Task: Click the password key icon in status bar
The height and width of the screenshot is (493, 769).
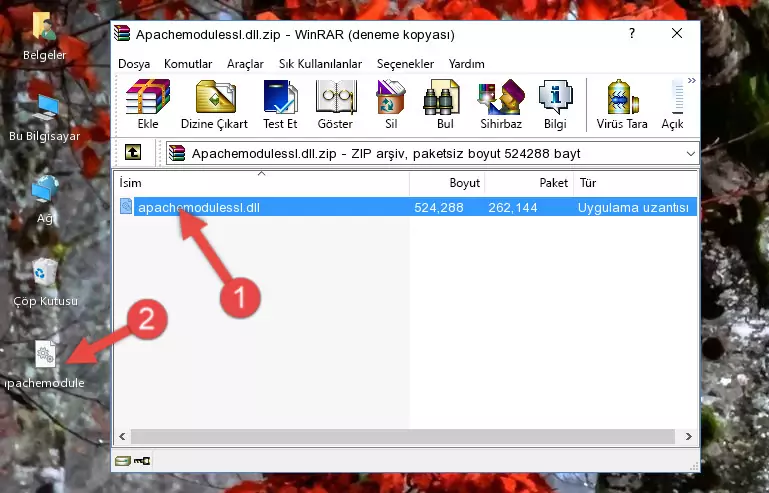Action: (142, 461)
